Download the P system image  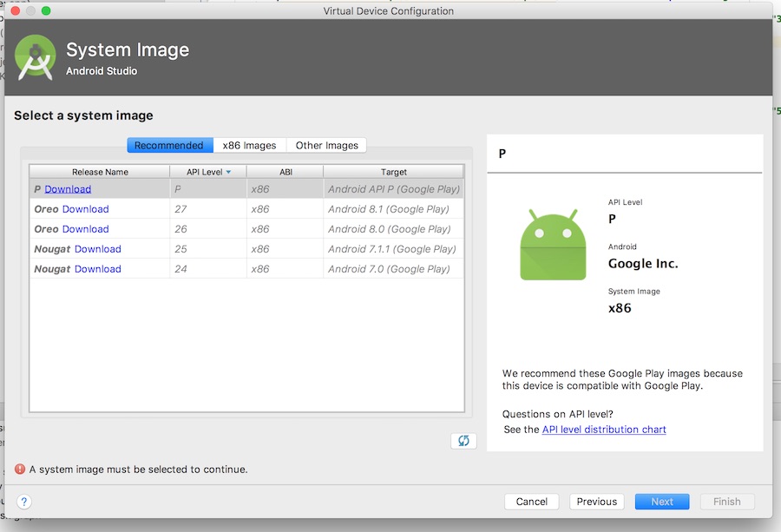tap(68, 189)
